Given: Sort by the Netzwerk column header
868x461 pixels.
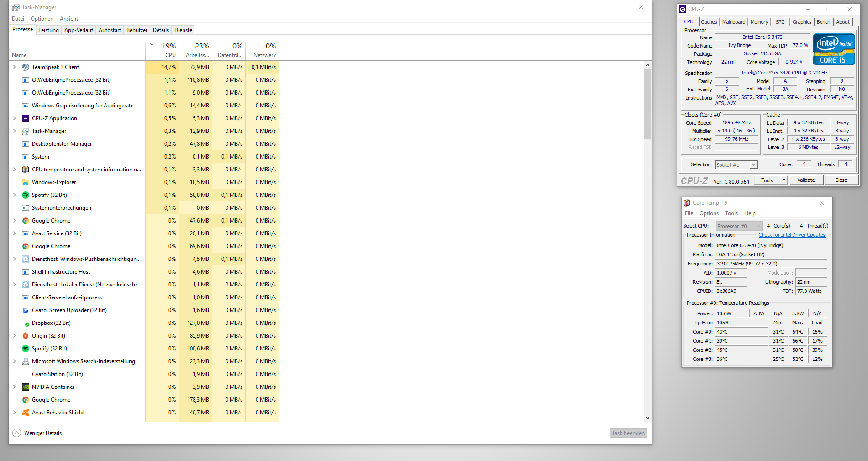Looking at the screenshot, I should (262, 50).
